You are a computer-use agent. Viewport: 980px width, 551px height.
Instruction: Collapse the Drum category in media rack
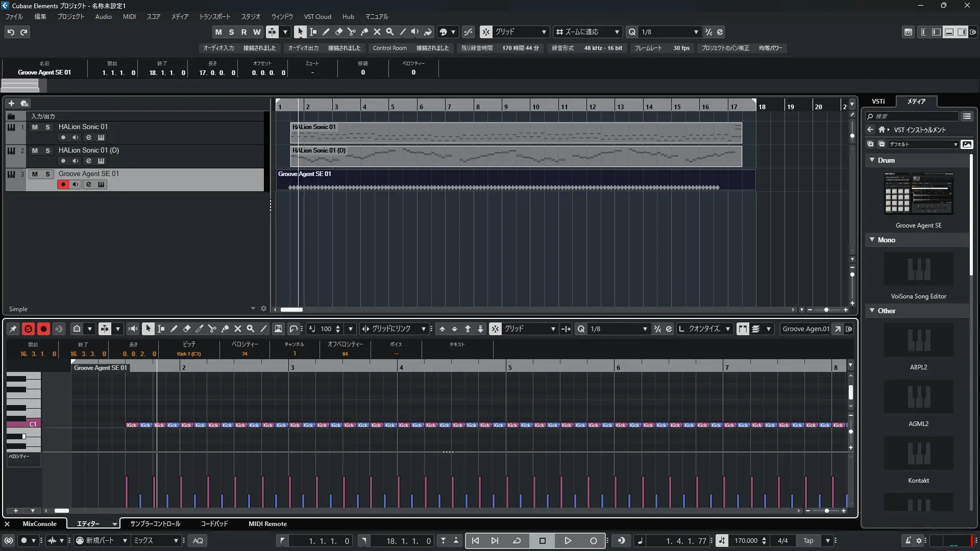click(x=872, y=160)
